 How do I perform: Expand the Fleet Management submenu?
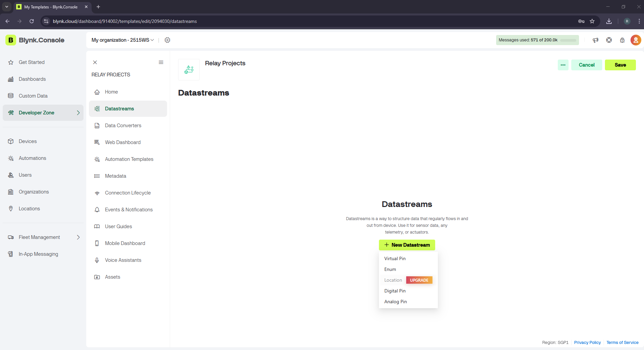point(78,237)
